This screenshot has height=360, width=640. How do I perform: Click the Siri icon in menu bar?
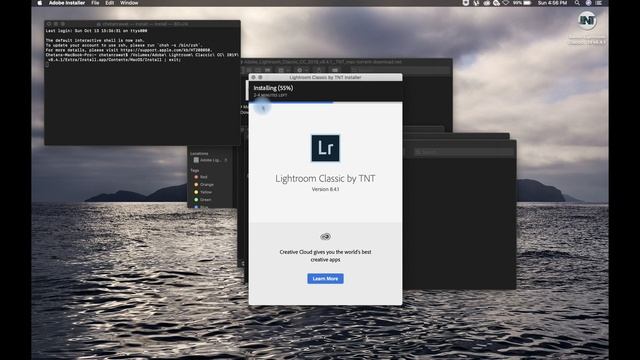coord(588,3)
